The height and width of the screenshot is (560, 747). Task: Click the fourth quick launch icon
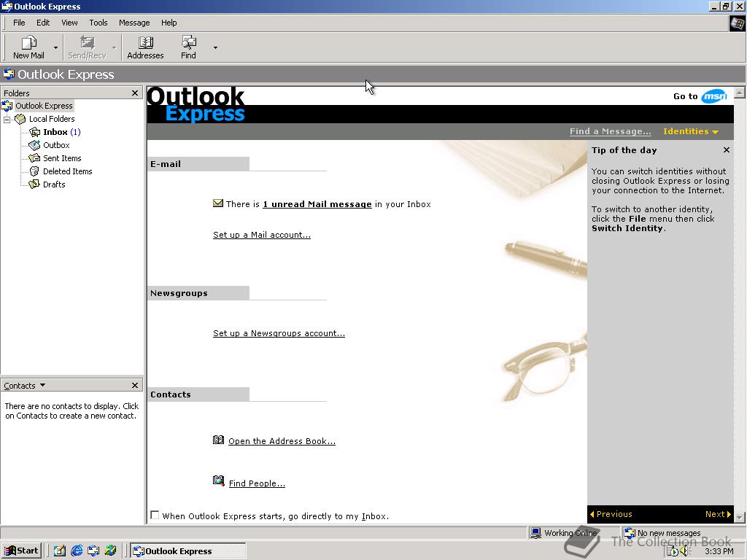tap(111, 551)
